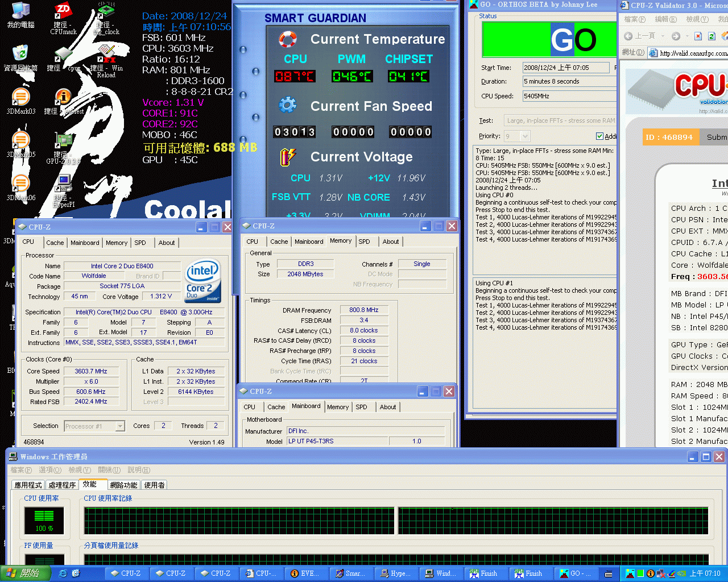The image size is (728, 582).
Task: Click the ORTHOS Duration field
Action: [x=569, y=81]
